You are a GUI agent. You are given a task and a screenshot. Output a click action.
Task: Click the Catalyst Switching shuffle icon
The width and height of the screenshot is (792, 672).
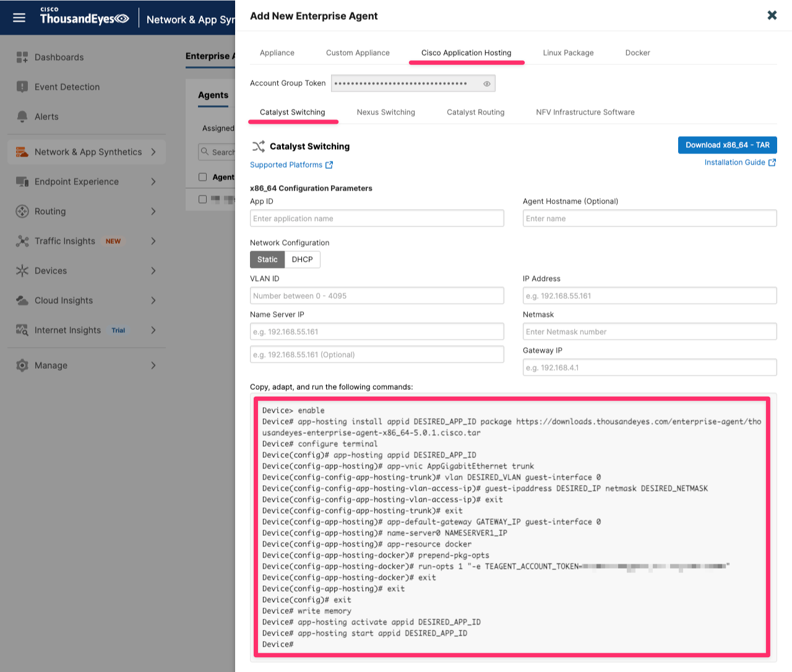[258, 146]
